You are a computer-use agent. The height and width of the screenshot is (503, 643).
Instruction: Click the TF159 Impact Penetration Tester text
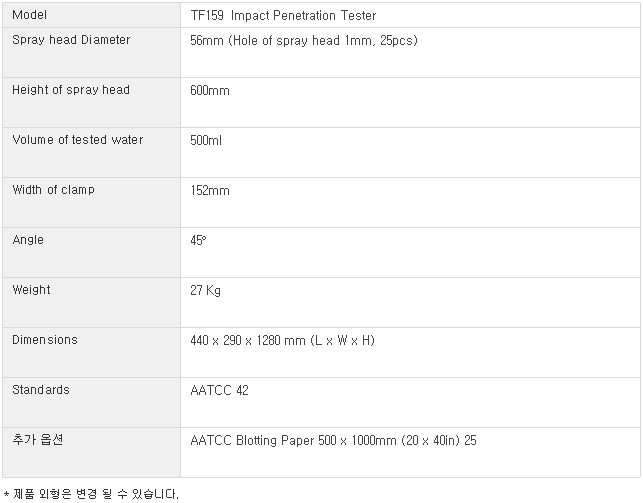283,16
